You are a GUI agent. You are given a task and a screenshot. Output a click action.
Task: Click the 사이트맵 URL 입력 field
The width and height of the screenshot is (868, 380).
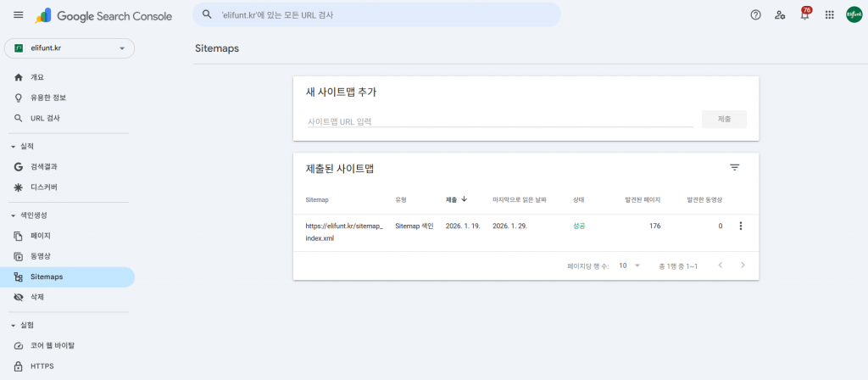click(x=499, y=121)
